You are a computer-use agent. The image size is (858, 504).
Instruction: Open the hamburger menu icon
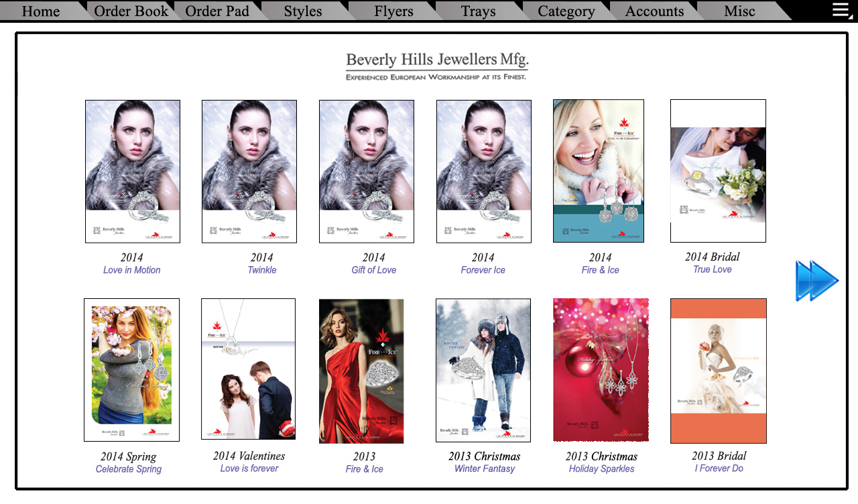(842, 10)
